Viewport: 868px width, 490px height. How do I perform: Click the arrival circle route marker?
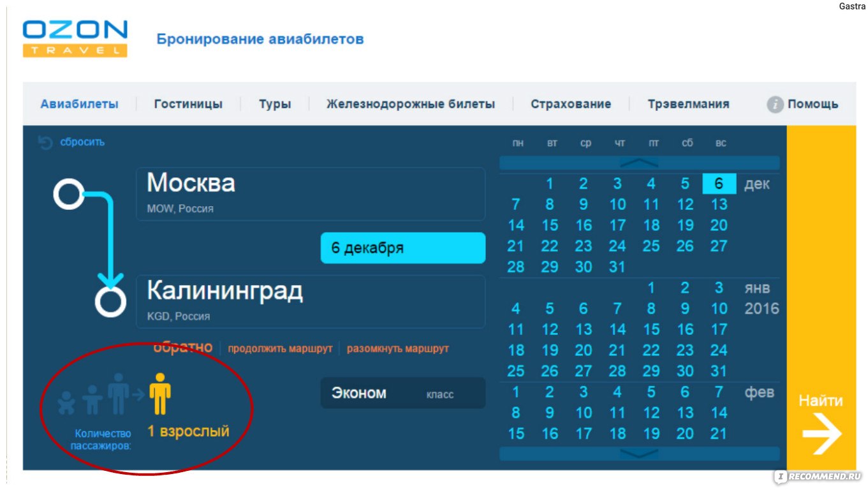(110, 302)
